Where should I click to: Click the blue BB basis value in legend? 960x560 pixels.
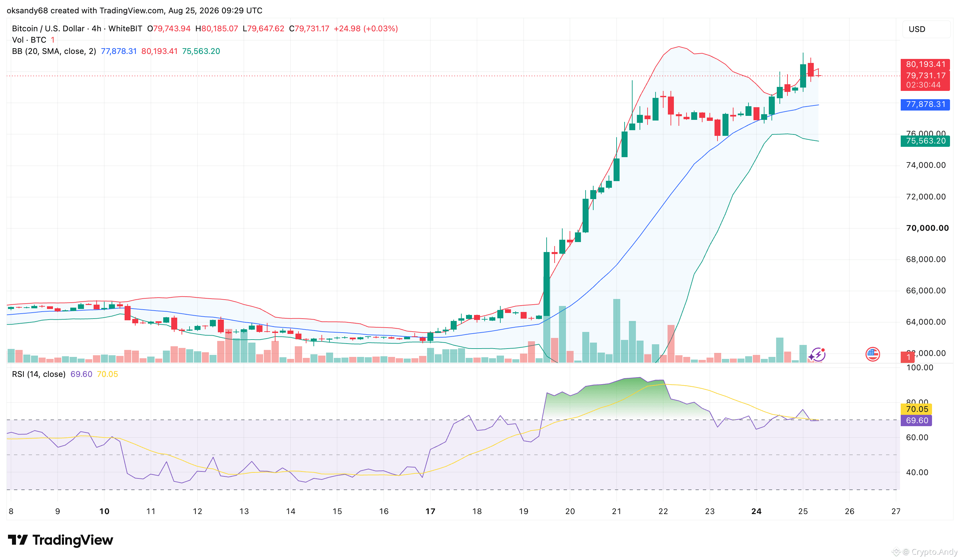(119, 51)
